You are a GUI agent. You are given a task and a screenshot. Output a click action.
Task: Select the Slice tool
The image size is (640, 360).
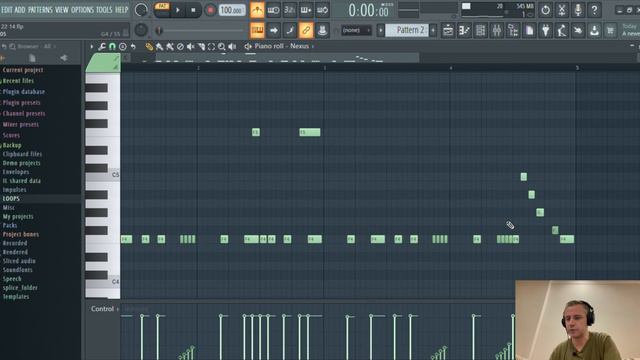click(x=201, y=47)
